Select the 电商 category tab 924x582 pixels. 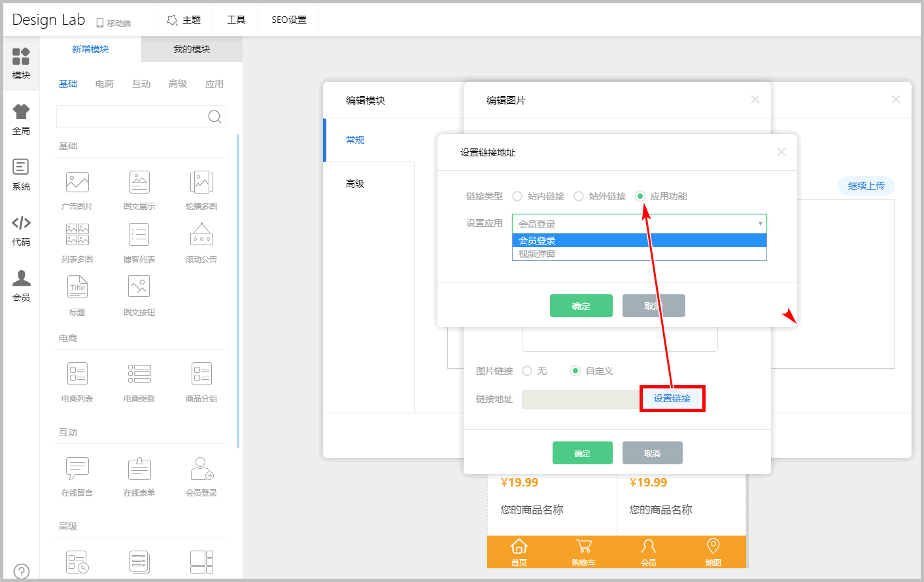coord(105,84)
